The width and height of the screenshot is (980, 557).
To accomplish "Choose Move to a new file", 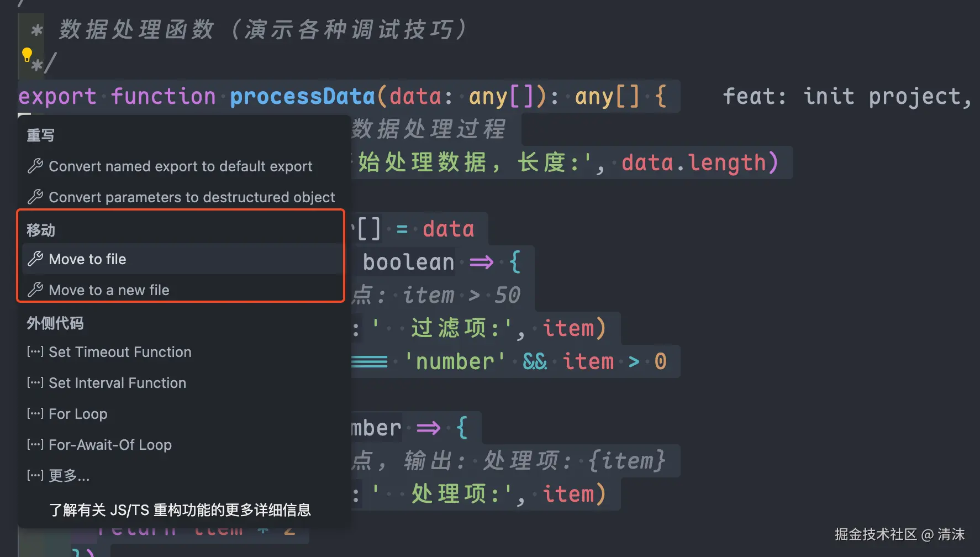I will [109, 290].
